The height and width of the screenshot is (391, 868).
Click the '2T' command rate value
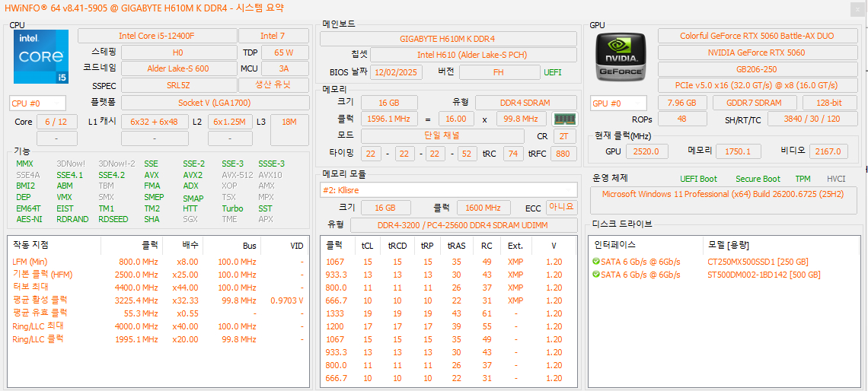click(x=564, y=136)
